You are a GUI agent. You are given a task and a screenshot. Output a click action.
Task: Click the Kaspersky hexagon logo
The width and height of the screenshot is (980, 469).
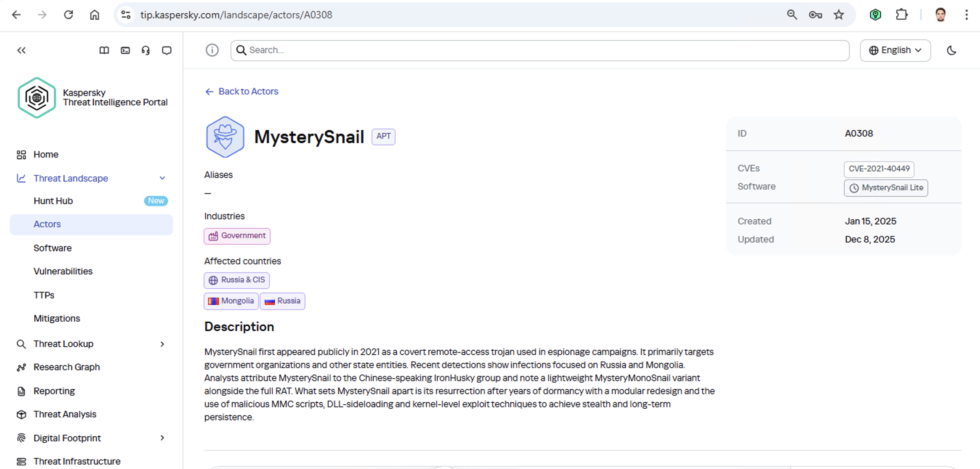pyautogui.click(x=36, y=98)
